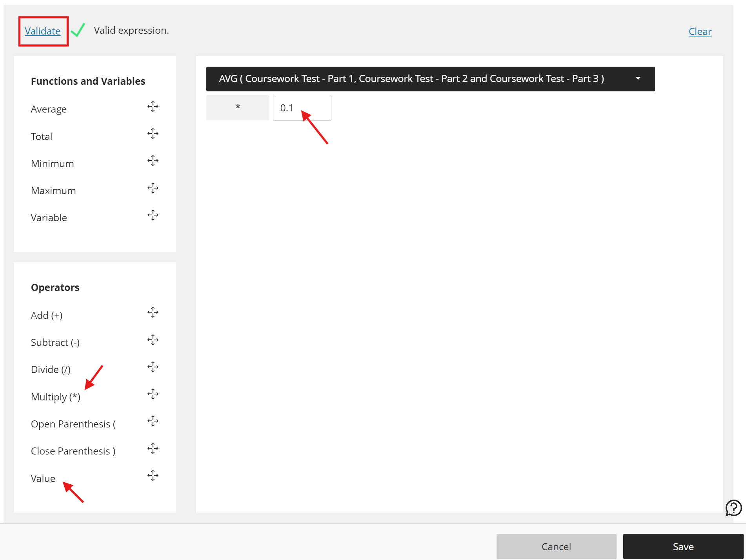Click the Validate link
This screenshot has height=560, width=746.
(x=43, y=31)
